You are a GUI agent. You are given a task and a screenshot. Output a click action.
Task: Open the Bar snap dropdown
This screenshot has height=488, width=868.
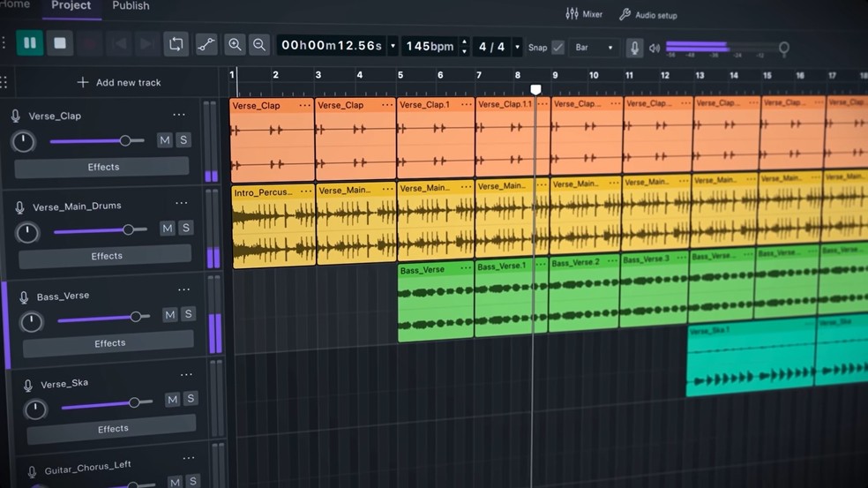point(594,48)
